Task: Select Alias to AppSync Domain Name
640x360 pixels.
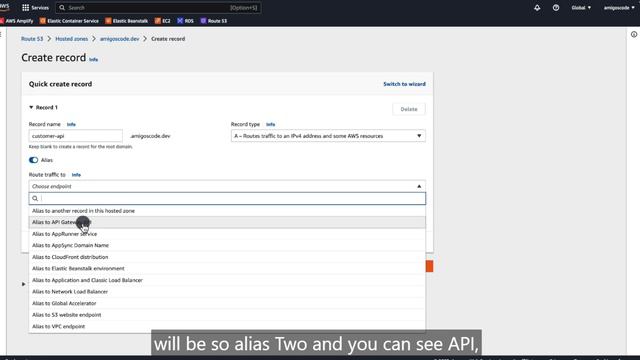Action: coord(227,245)
